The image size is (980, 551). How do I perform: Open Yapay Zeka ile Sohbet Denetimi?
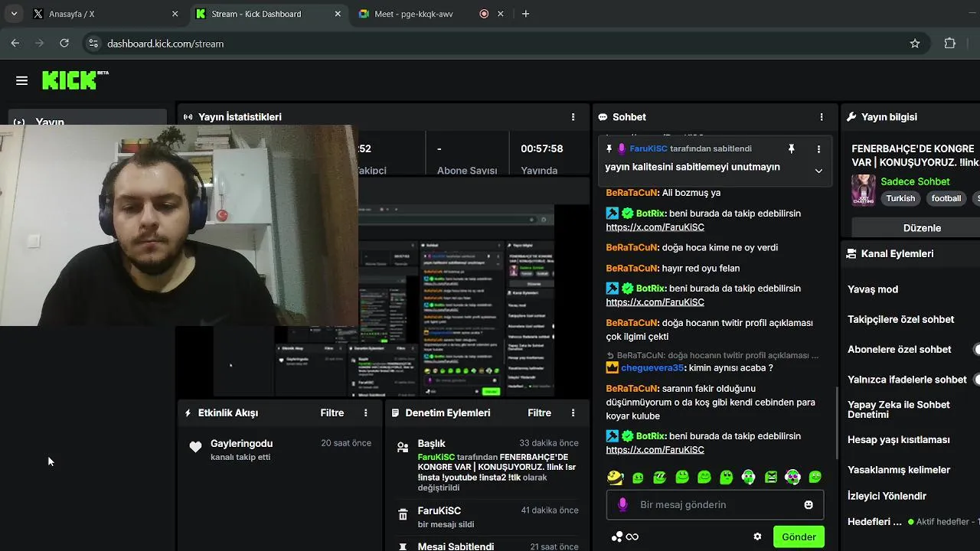tap(899, 409)
